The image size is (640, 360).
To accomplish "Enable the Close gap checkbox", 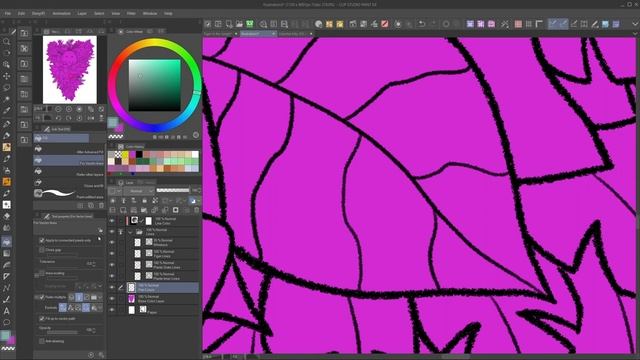I will [42, 250].
